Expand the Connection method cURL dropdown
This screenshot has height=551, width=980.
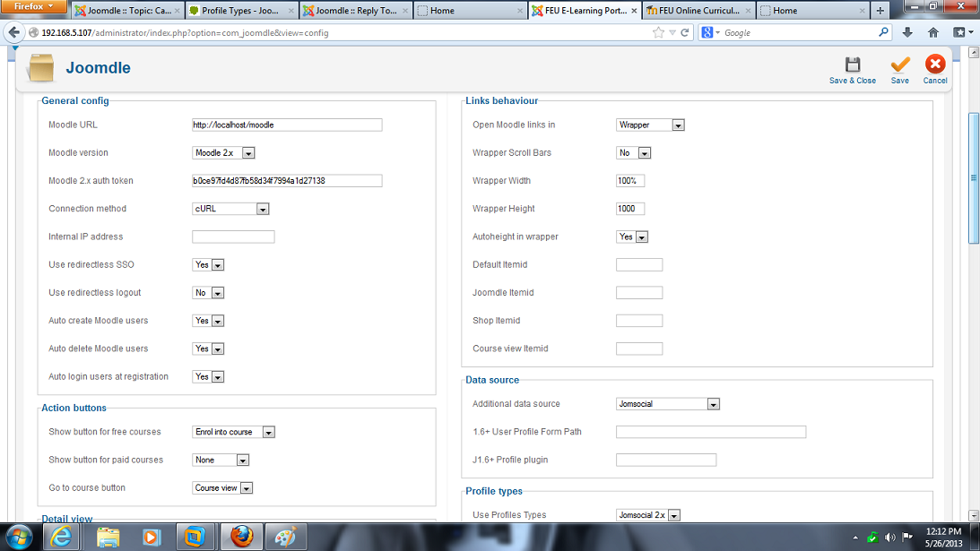coord(230,209)
